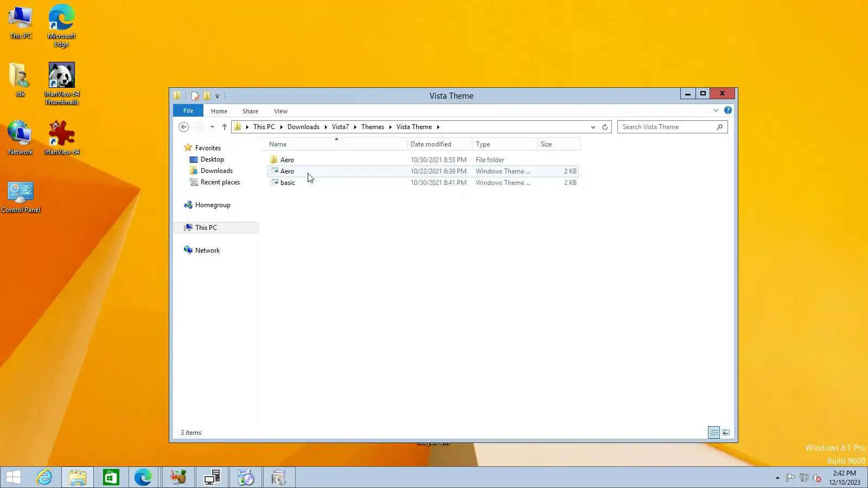
Task: Select This PC in the navigation pane
Action: click(216, 228)
